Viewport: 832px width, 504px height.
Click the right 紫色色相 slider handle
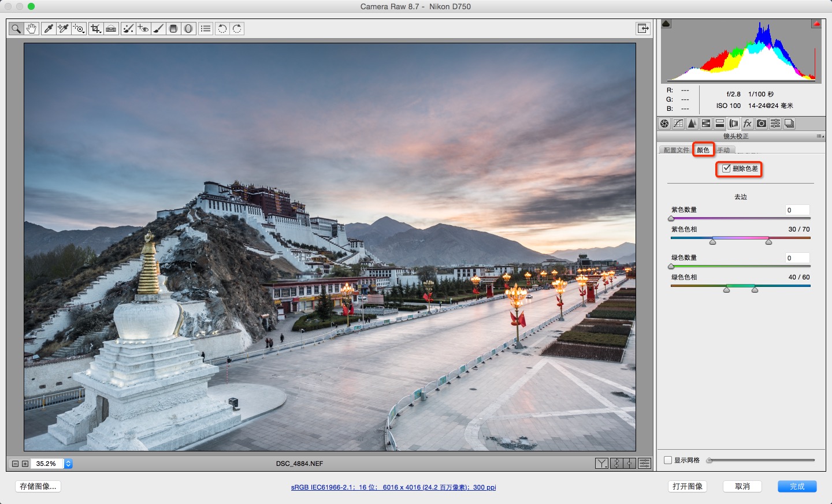(768, 241)
